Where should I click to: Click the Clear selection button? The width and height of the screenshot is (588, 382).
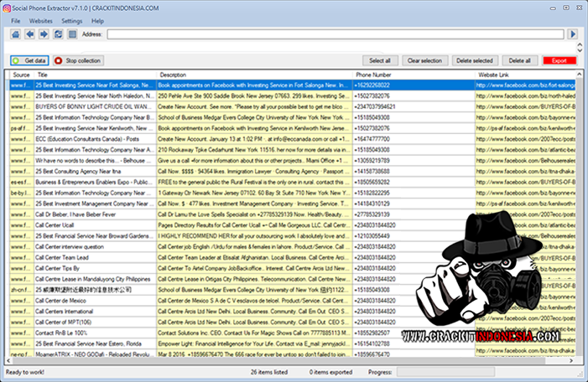pos(424,61)
